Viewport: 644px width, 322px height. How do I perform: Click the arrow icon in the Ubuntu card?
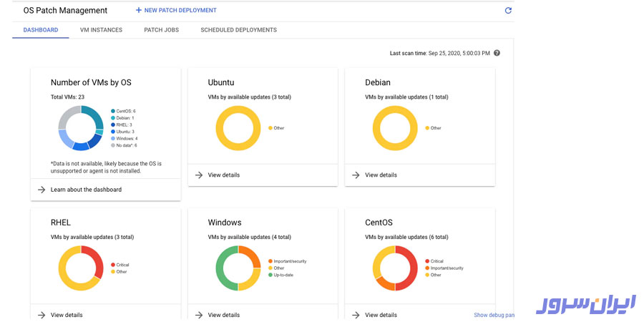click(x=199, y=175)
